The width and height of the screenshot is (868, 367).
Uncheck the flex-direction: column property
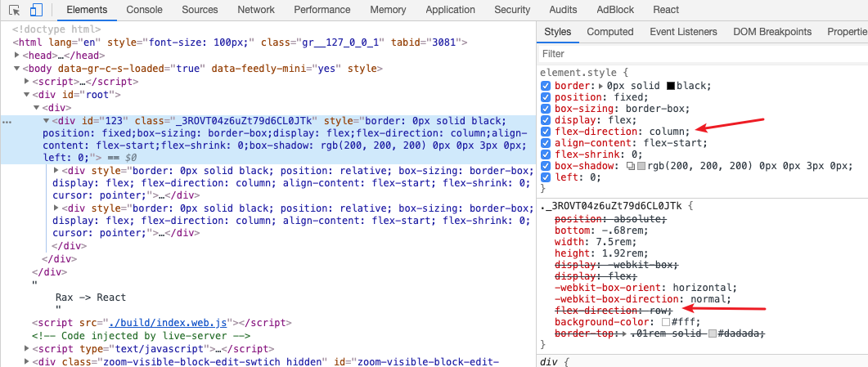click(x=546, y=132)
